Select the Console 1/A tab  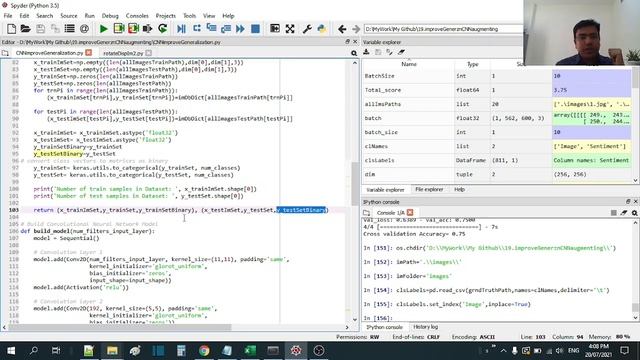coord(391,213)
